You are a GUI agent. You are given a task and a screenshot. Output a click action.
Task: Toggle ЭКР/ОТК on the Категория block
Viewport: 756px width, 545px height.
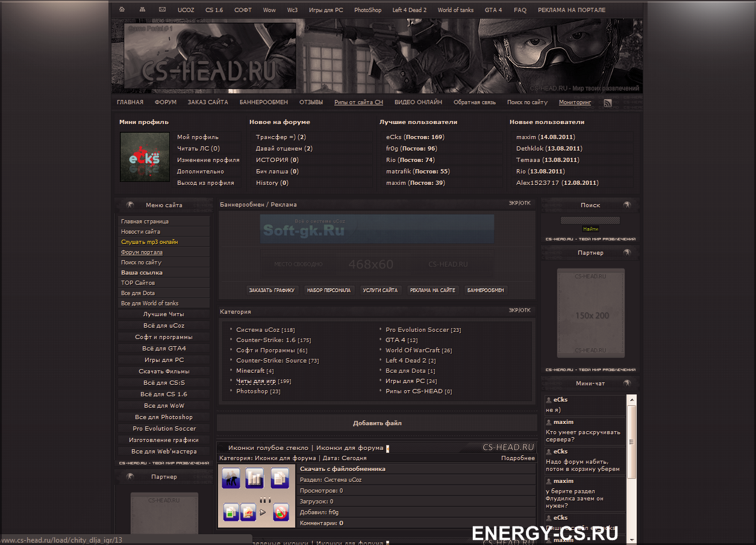click(520, 311)
